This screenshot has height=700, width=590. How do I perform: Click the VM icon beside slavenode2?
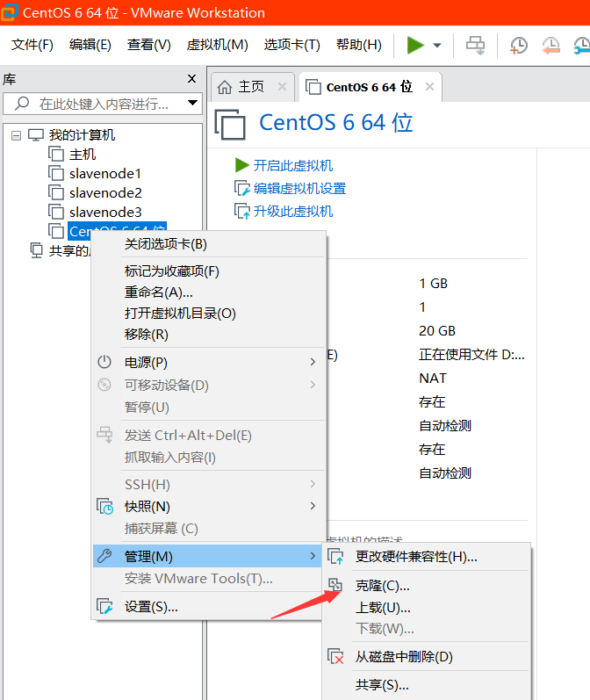(56, 192)
